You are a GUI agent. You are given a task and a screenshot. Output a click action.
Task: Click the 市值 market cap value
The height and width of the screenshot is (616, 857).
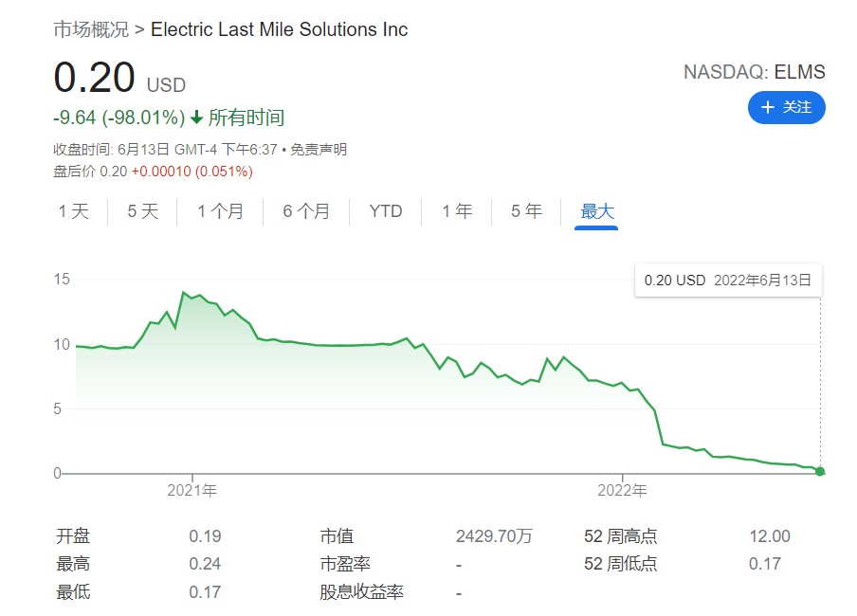(x=494, y=536)
